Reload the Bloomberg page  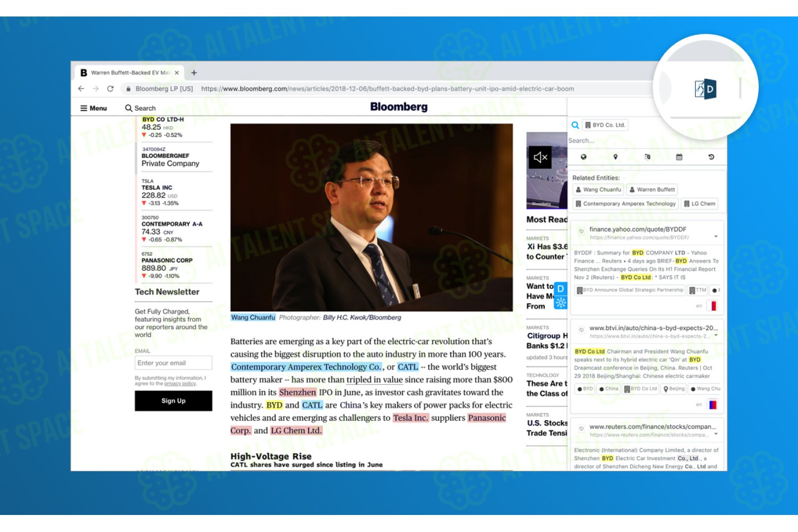tap(110, 89)
